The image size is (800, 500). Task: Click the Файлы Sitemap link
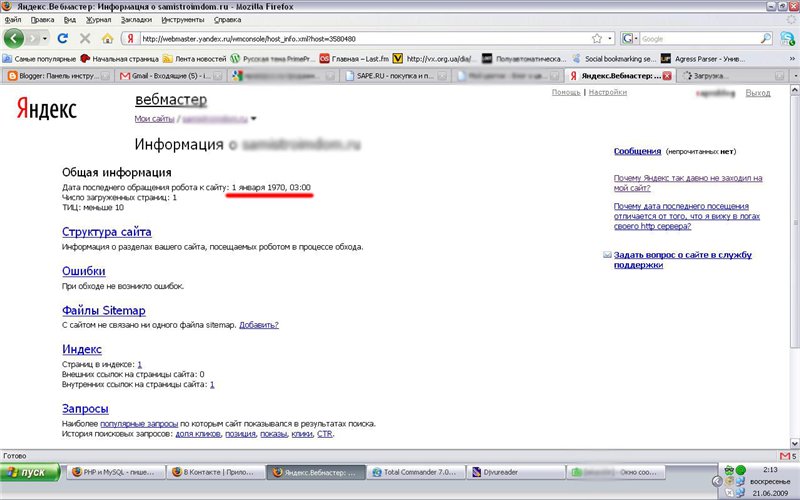(103, 311)
